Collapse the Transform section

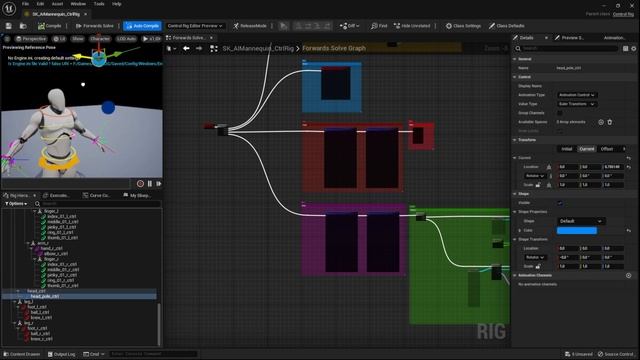click(515, 140)
